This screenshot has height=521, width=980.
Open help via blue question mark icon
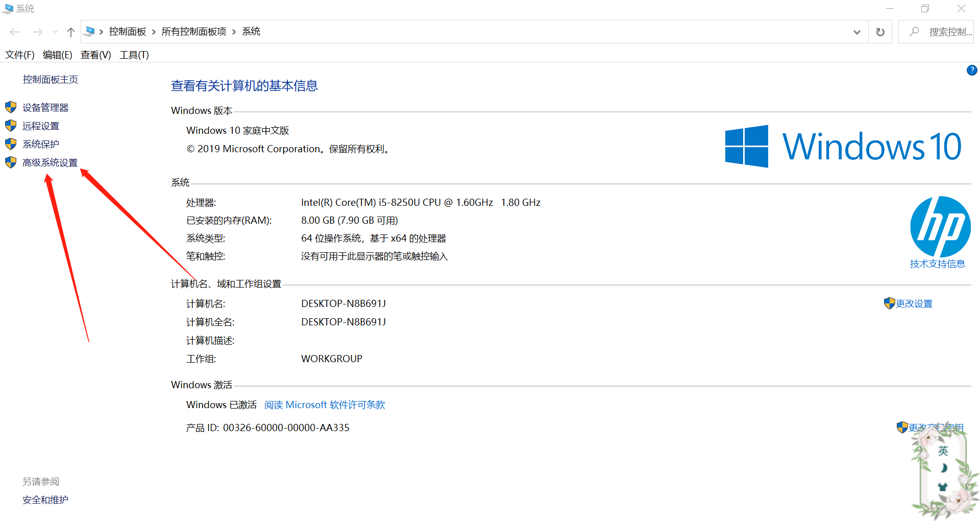(x=972, y=70)
